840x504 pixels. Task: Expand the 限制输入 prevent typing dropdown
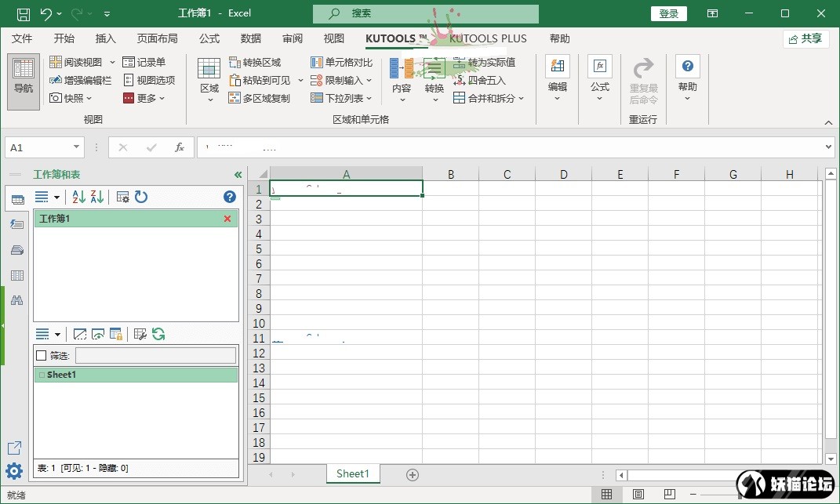point(341,80)
